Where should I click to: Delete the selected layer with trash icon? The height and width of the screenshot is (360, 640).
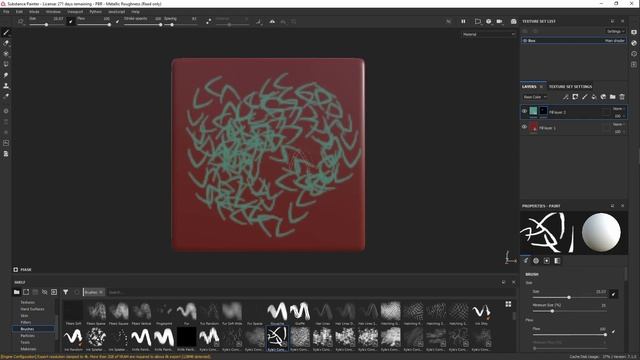pos(622,97)
